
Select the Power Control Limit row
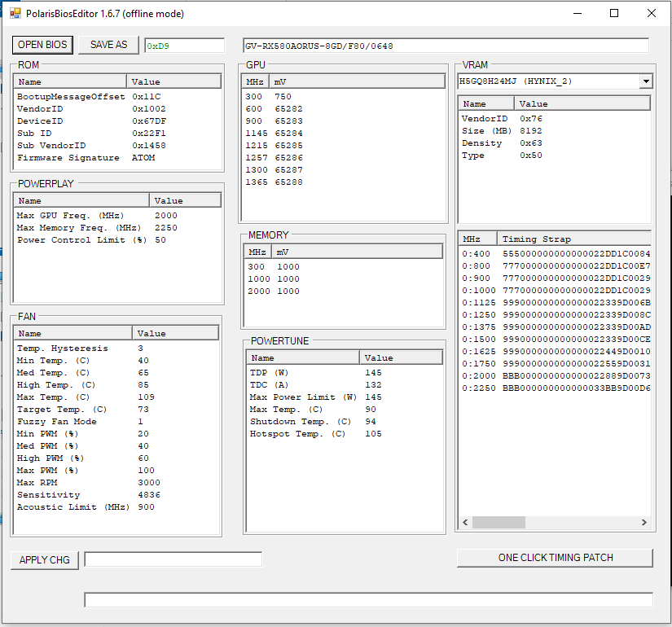[x=118, y=240]
